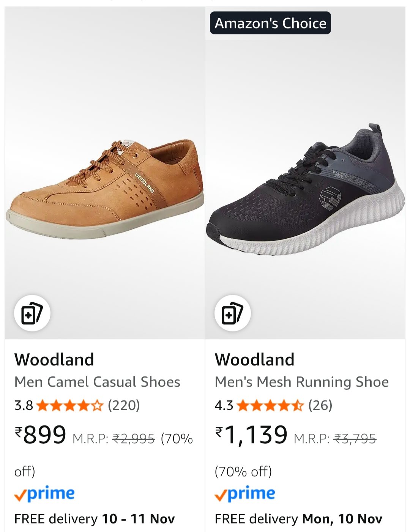410x532 pixels.
Task: Tap the Amazon's Choice badge
Action: click(270, 23)
